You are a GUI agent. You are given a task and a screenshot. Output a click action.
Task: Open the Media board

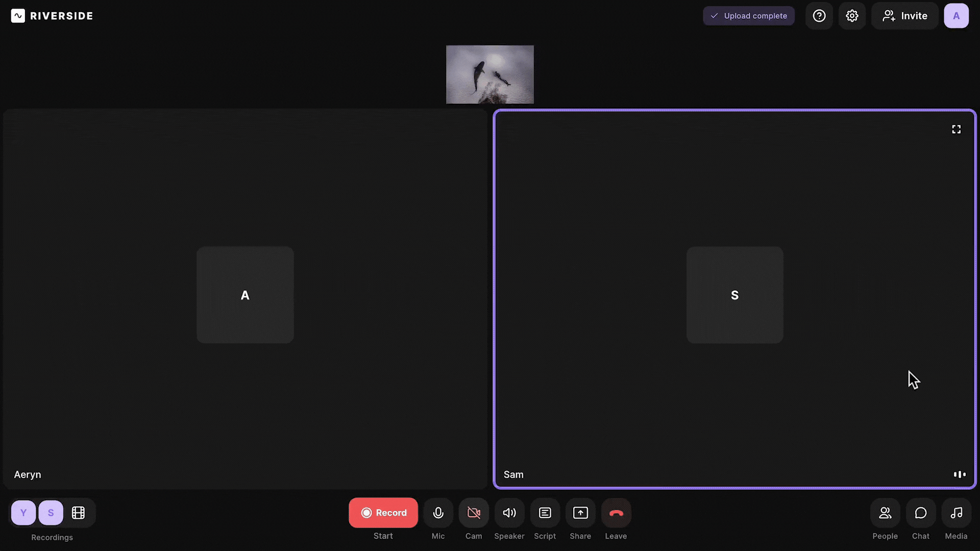(957, 513)
